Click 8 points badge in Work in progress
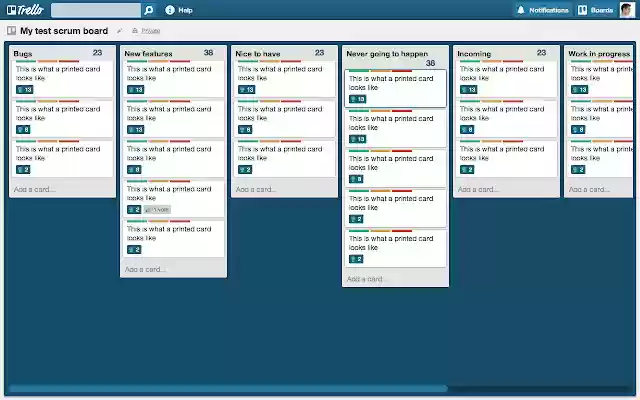This screenshot has height=400, width=640. point(578,130)
